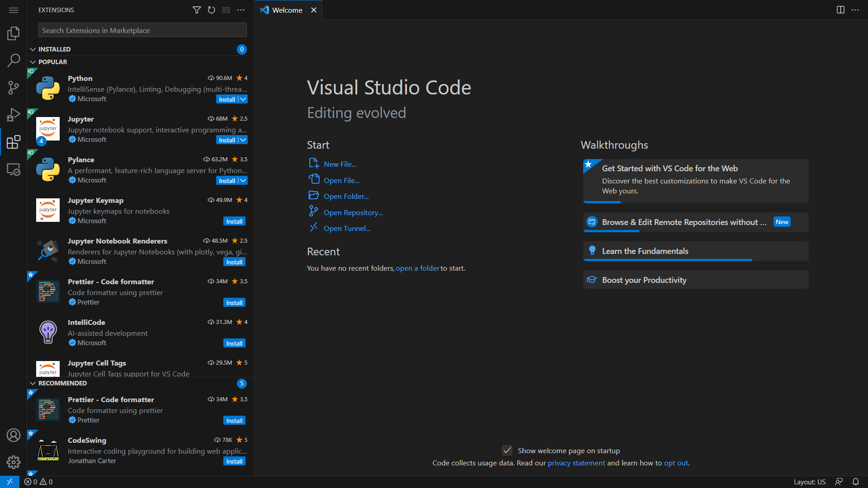Open the Search view

pos(13,60)
